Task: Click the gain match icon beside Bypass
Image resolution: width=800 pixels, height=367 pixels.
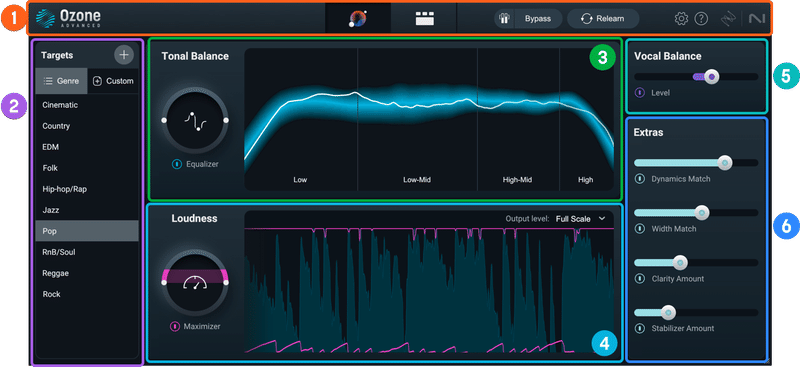Action: coord(504,18)
